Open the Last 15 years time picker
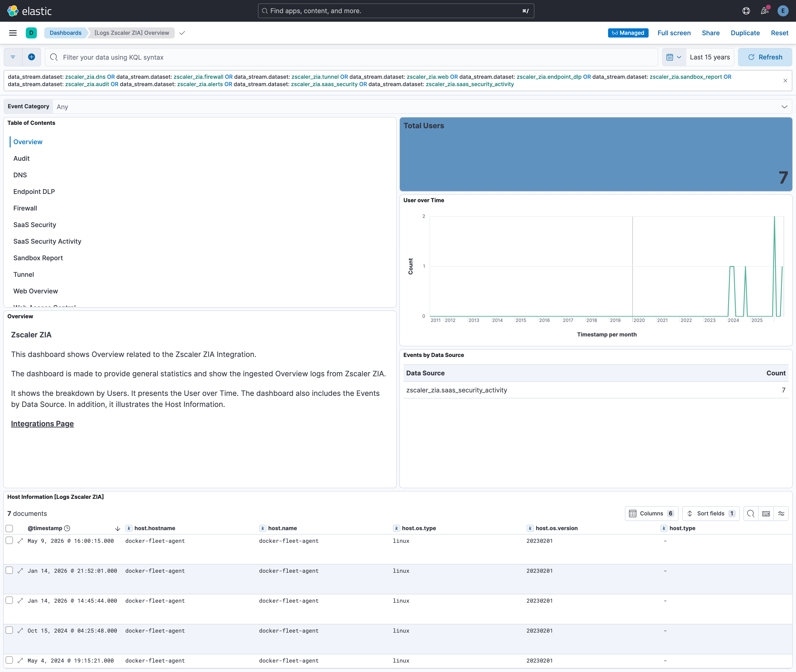The image size is (796, 672). (710, 57)
